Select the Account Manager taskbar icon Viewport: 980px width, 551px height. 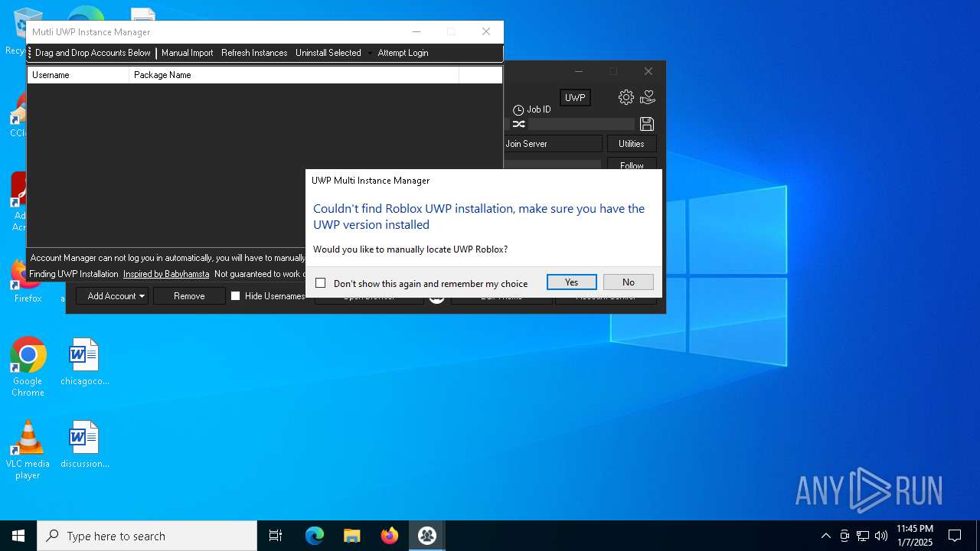coord(427,536)
